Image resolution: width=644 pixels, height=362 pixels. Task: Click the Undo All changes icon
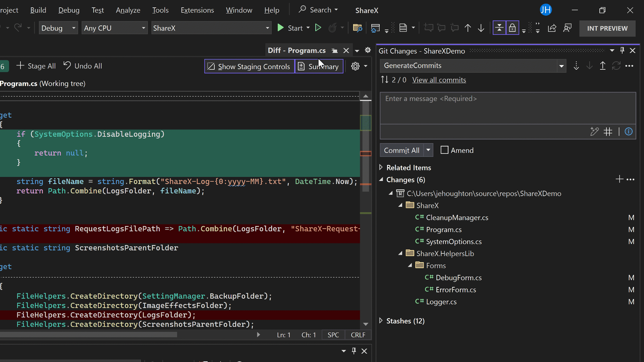tap(67, 65)
